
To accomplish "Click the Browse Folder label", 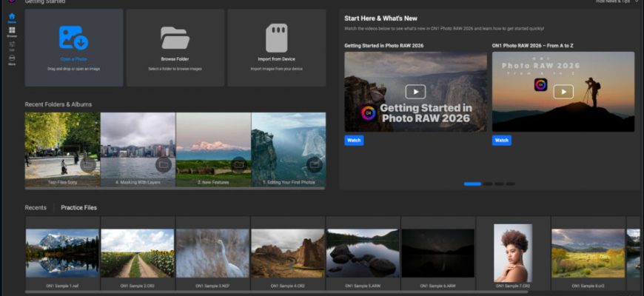I will tap(175, 59).
